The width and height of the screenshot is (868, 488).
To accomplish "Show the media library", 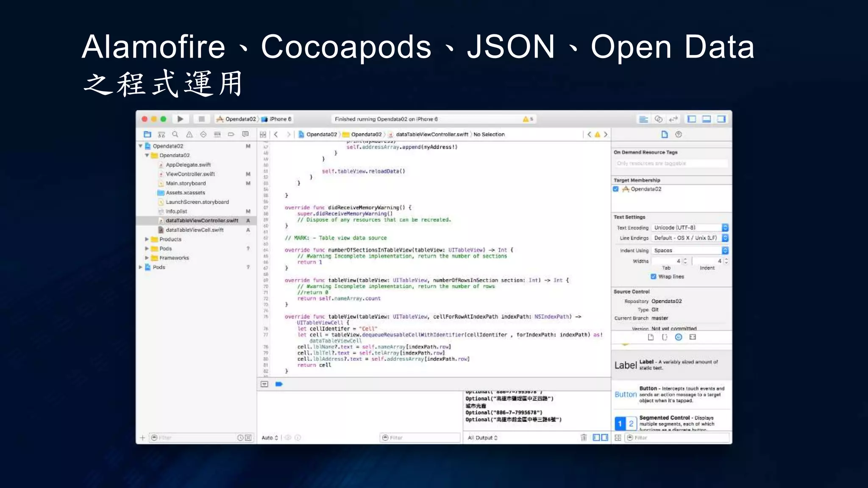I will [x=693, y=337].
